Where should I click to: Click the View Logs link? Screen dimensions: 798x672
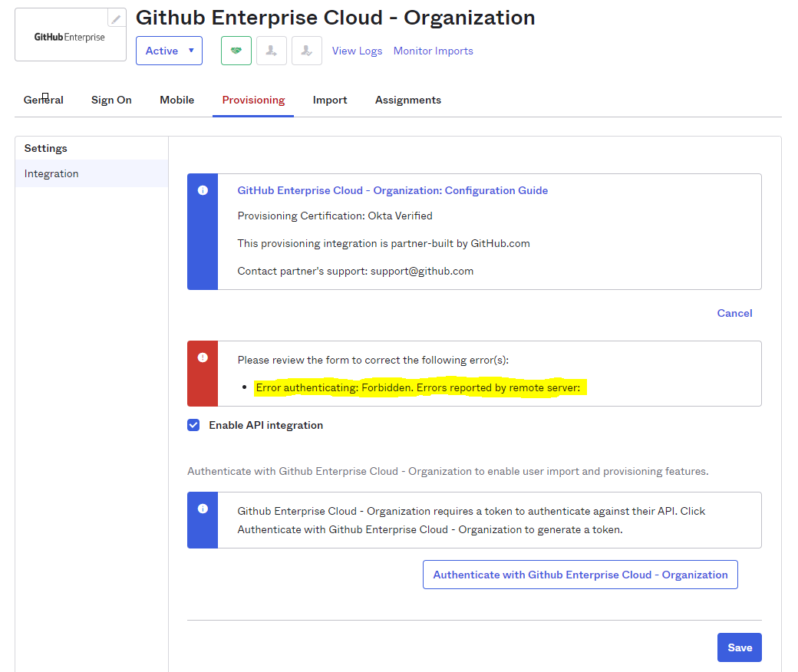(x=357, y=51)
